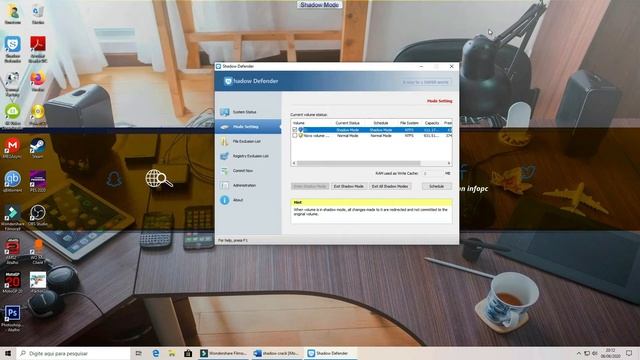This screenshot has width=640, height=360.
Task: Click the greyed Enter Shadow Mode button
Action: [310, 186]
